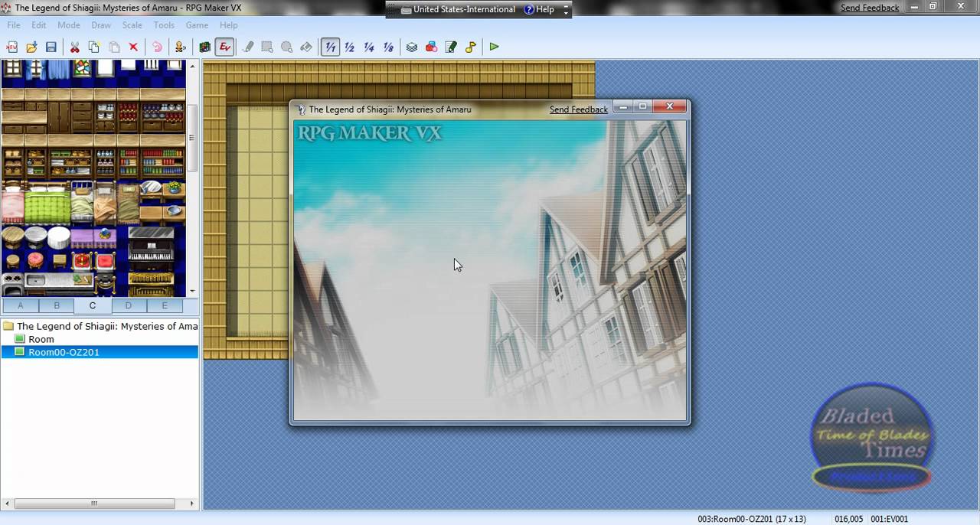
Task: Set map scale to 1/4
Action: pos(369,47)
